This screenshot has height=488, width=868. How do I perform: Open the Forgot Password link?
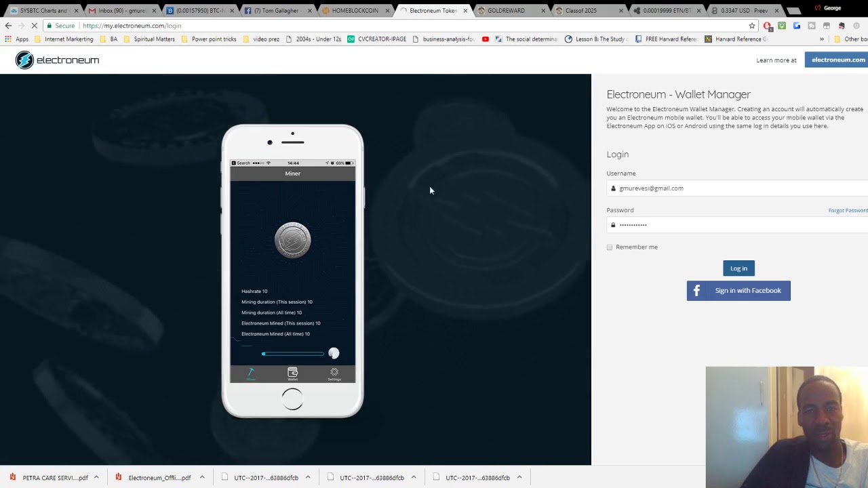tap(848, 211)
